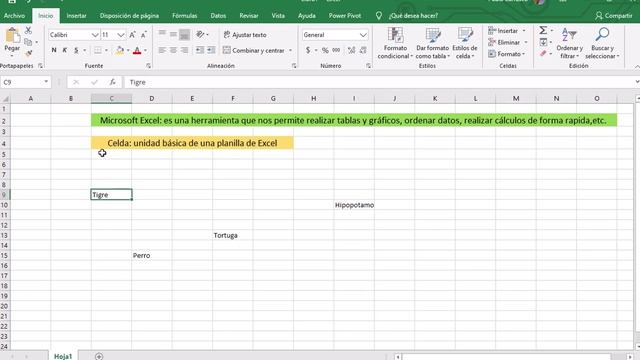Decrease indent icon
The image size is (640, 360).
[x=200, y=50]
